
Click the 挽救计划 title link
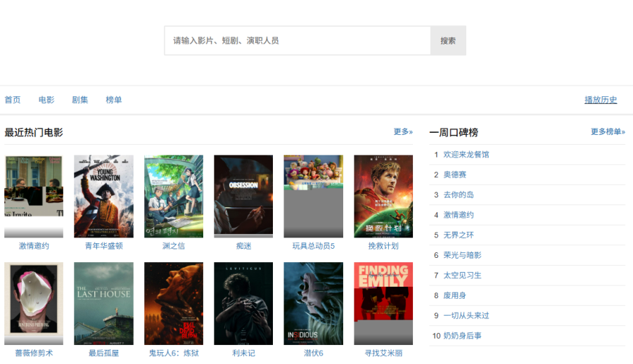(383, 246)
